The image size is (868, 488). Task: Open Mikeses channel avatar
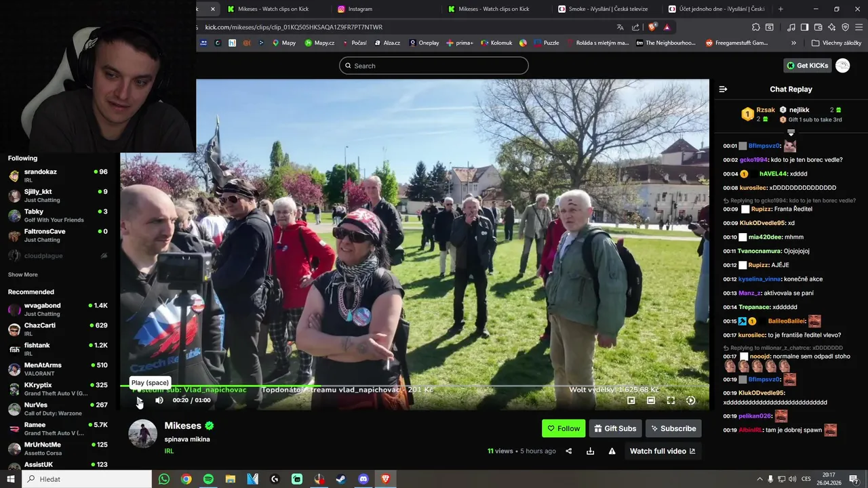[143, 434]
